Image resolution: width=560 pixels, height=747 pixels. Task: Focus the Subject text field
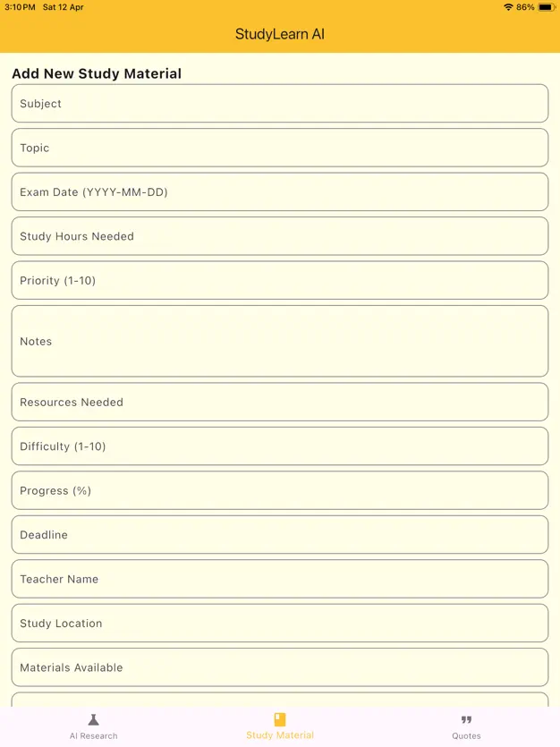coord(280,104)
